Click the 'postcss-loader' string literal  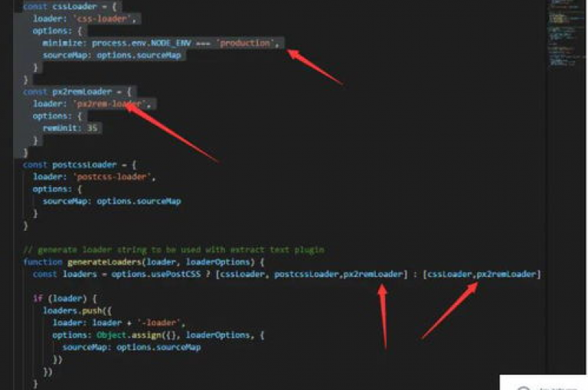112,177
